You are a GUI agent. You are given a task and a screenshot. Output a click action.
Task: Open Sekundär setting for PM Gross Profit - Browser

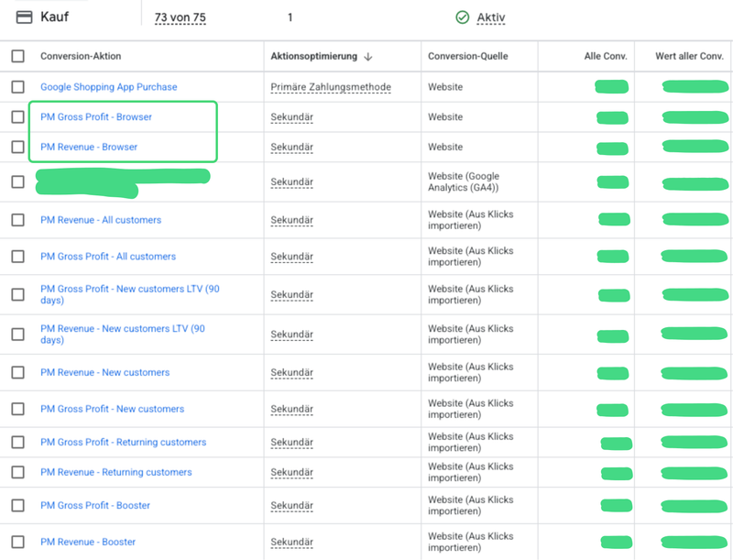tap(291, 117)
